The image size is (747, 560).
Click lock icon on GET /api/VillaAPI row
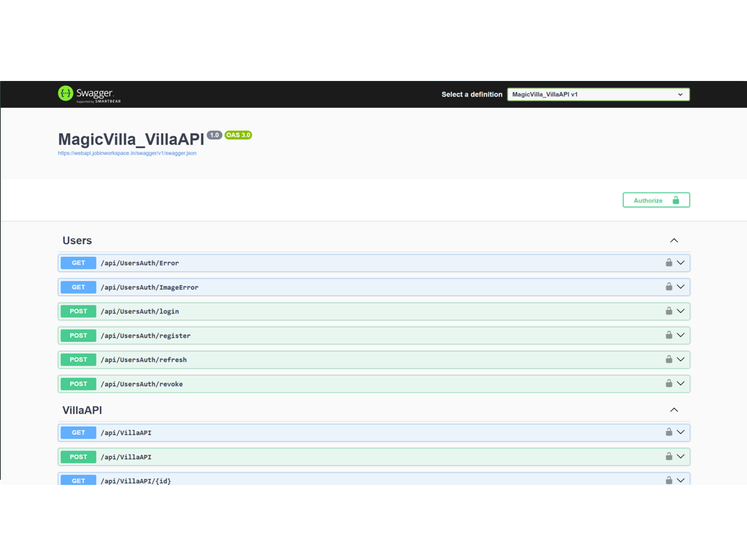668,432
